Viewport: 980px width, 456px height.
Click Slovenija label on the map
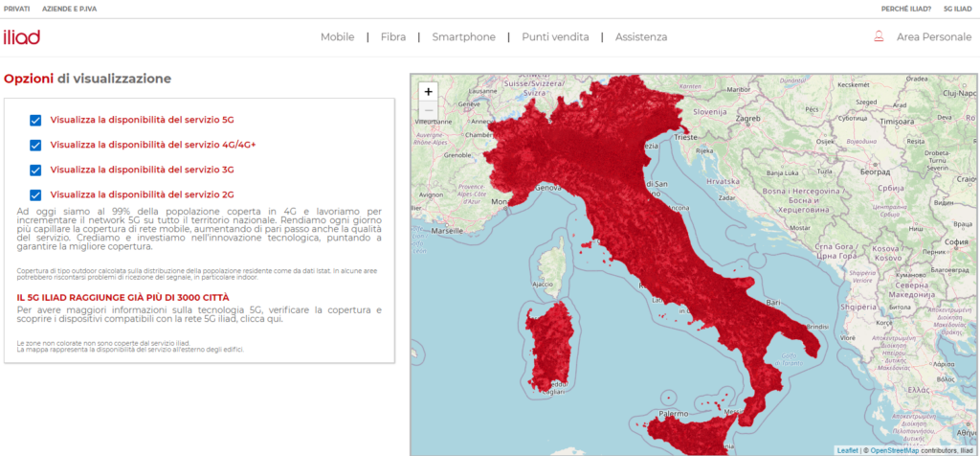coord(711,112)
